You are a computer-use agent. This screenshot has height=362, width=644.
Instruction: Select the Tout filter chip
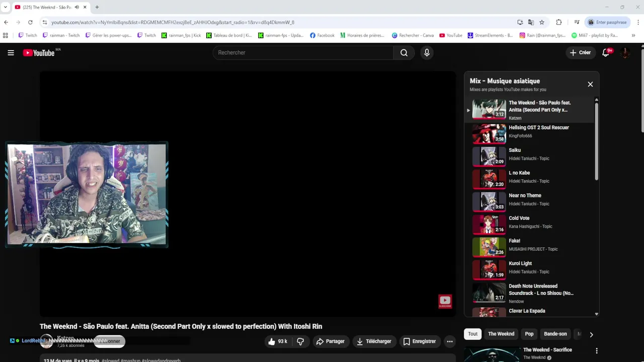(x=473, y=334)
